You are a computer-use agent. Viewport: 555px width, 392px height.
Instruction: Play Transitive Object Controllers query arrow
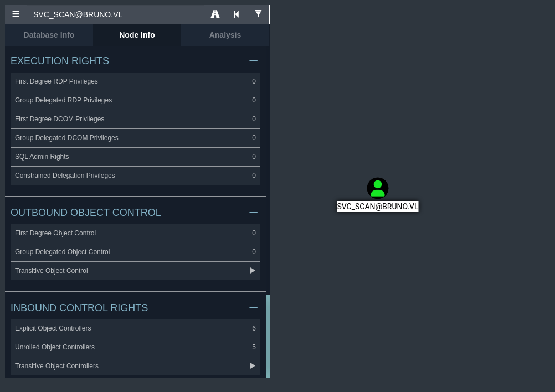tap(253, 366)
